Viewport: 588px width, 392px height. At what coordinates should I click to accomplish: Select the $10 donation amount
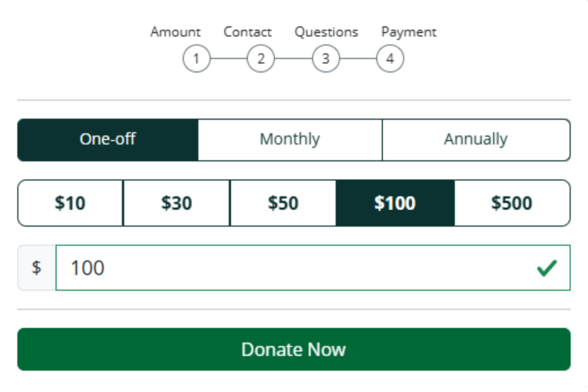point(69,203)
